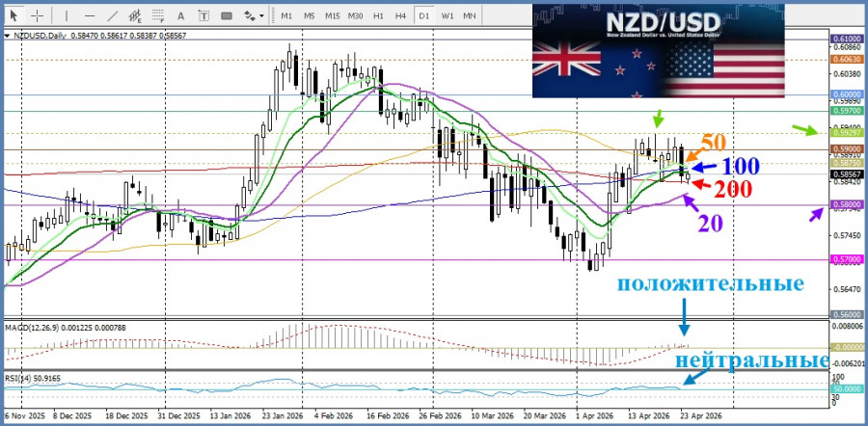
Task: Click the 0.56000 price level label
Action: (847, 313)
